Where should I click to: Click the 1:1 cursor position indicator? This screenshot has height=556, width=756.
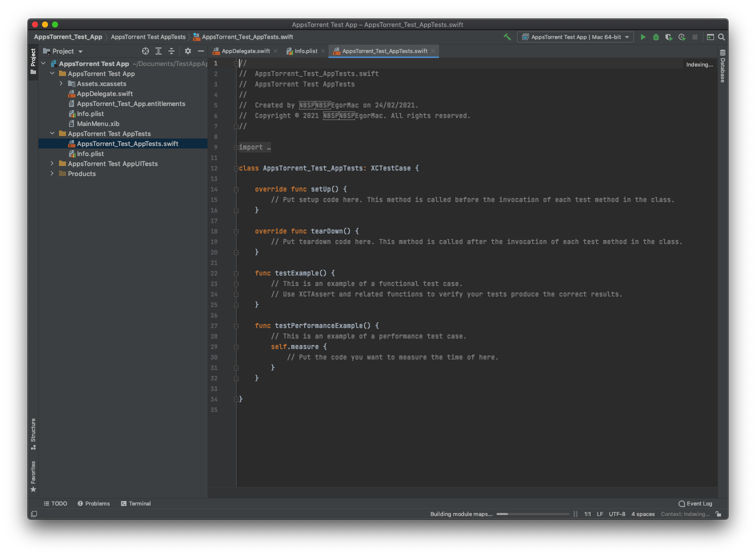pyautogui.click(x=587, y=514)
